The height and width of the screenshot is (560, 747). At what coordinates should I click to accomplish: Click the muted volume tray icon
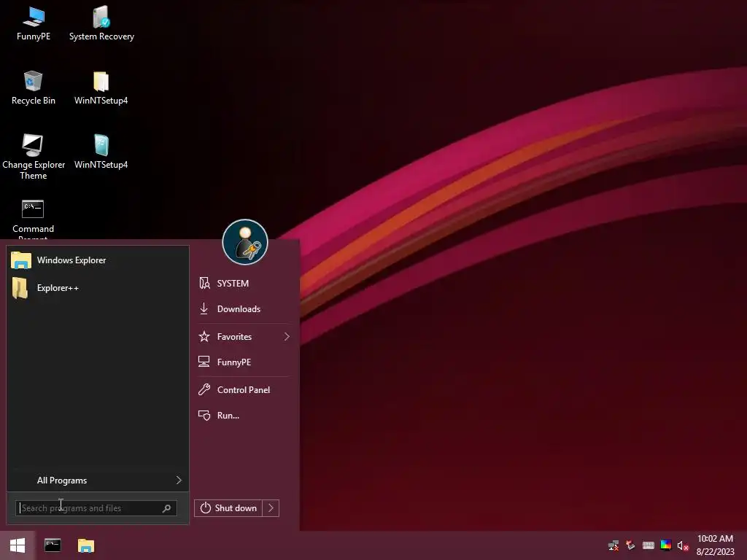(683, 546)
